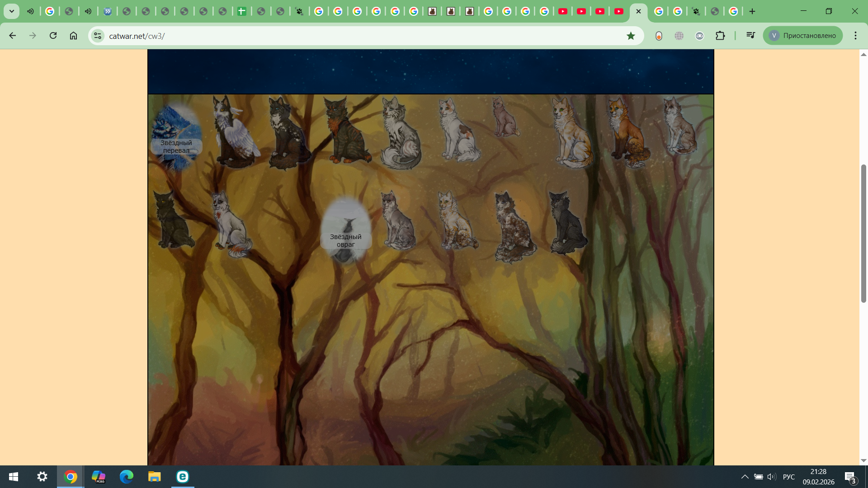Go to Звёздный овраг location

point(346,231)
